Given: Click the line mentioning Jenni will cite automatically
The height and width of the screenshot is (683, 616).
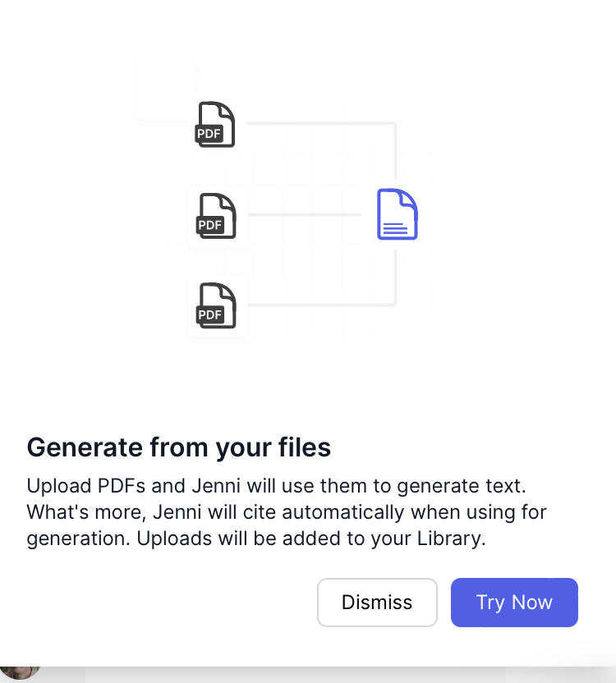Looking at the screenshot, I should pyautogui.click(x=287, y=512).
